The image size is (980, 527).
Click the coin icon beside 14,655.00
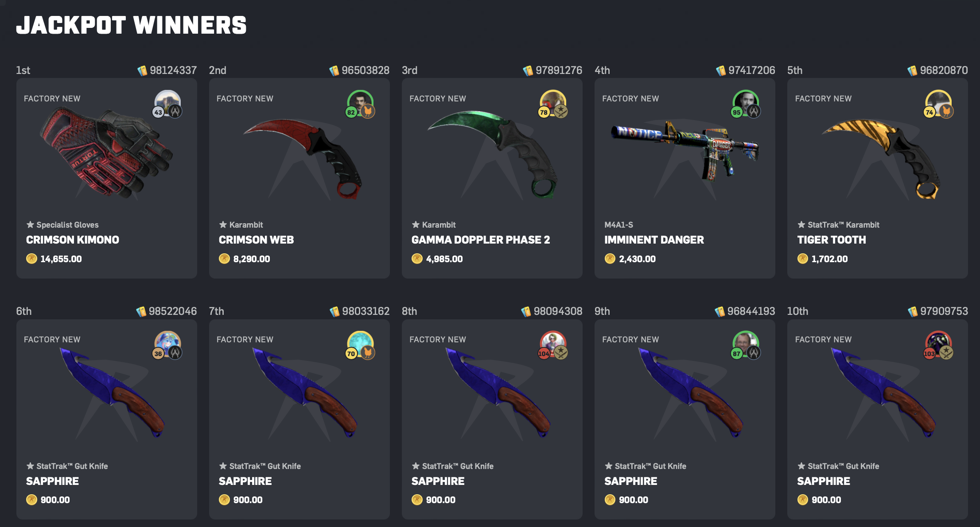click(31, 259)
